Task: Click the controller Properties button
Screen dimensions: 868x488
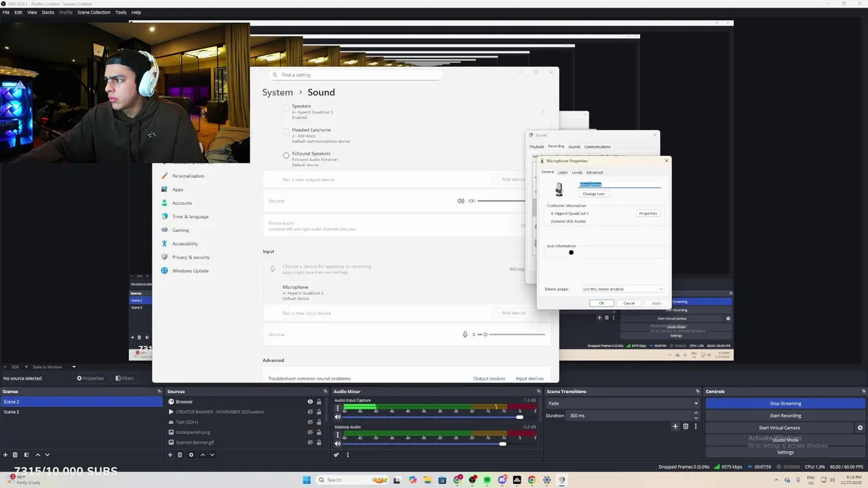Action: click(x=648, y=213)
